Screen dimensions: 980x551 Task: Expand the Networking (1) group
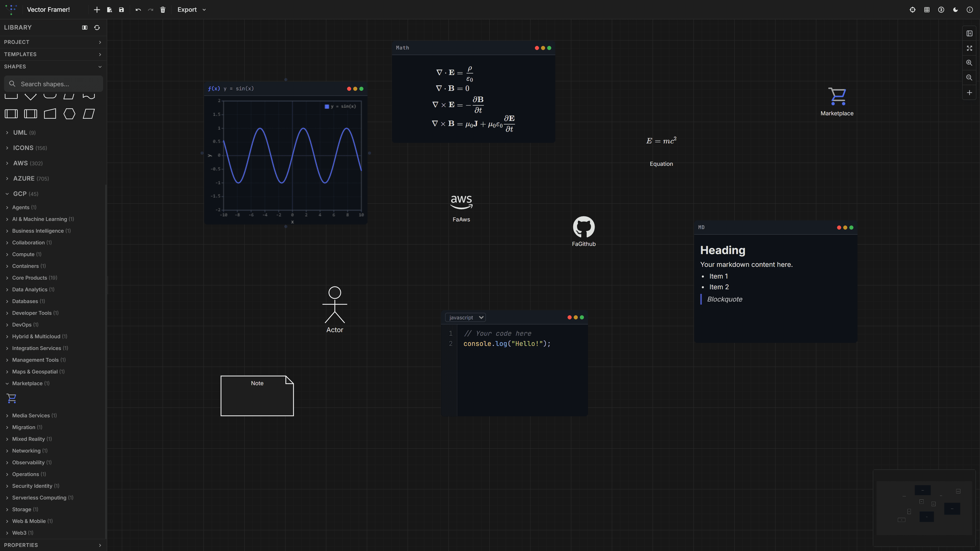pos(53,450)
